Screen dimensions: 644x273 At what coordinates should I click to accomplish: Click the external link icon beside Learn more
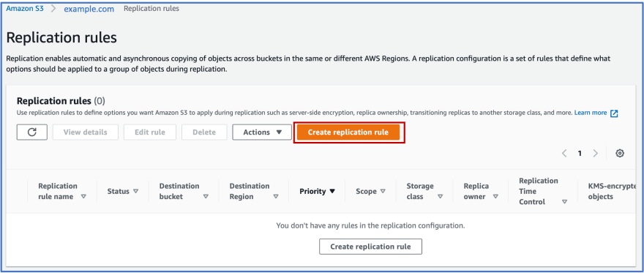pyautogui.click(x=614, y=113)
